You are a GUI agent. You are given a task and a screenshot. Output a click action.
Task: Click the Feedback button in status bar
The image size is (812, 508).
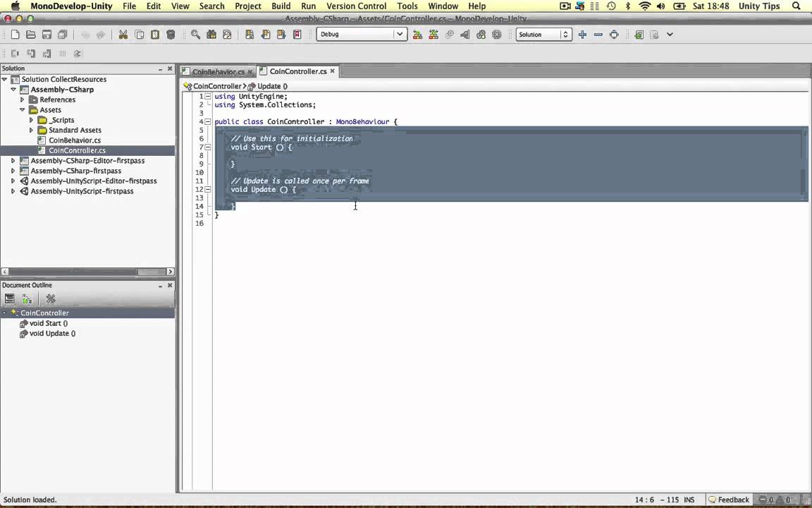tap(729, 500)
